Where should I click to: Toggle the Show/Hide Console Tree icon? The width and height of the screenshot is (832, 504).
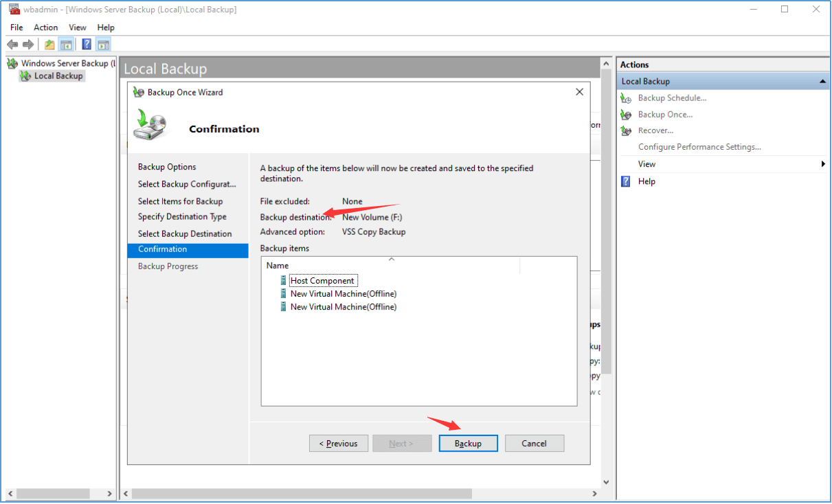click(67, 45)
